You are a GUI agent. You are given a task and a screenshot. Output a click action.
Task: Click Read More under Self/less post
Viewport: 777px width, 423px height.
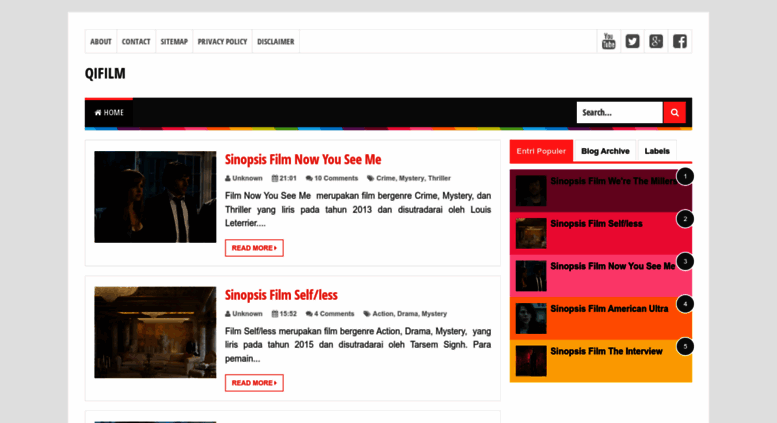coord(254,383)
